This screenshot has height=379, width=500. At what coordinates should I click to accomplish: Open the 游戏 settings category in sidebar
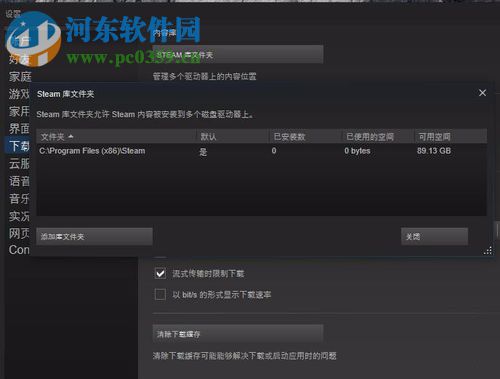19,94
